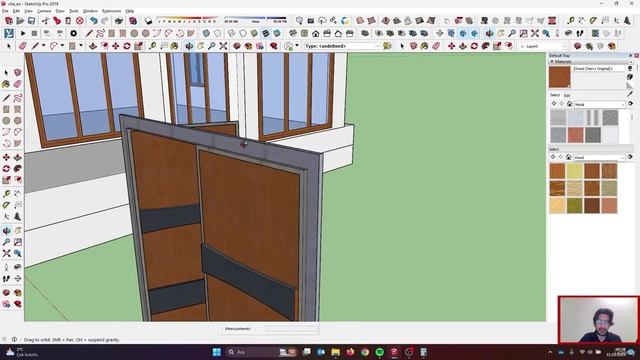Screen dimensions: 640x360
Task: Click the Zoom magnifier in left toolbar
Action: (x=6, y=242)
